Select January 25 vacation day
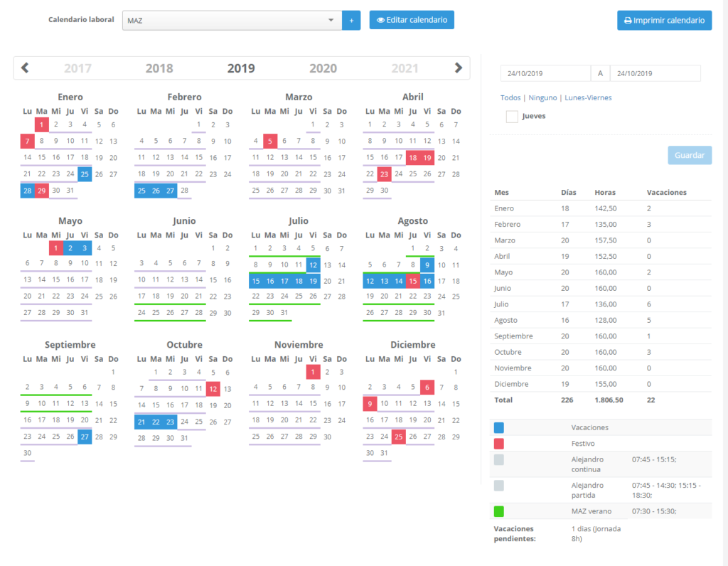This screenshot has height=566, width=728. (x=85, y=174)
